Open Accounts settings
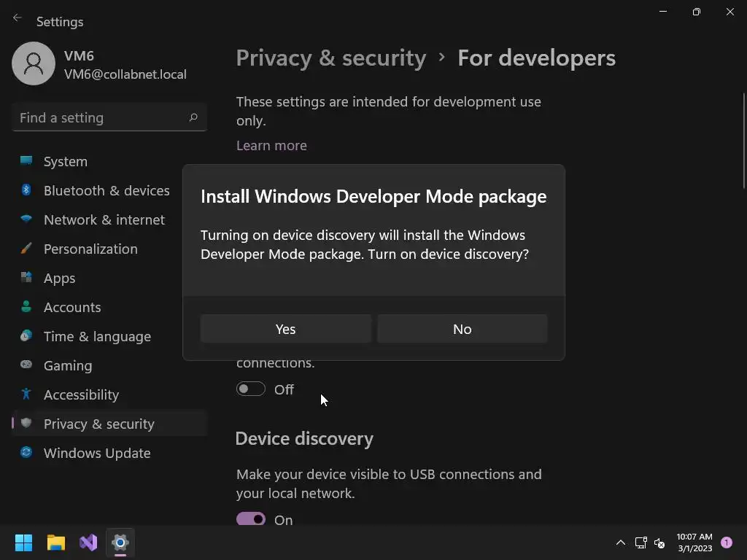 click(x=71, y=307)
